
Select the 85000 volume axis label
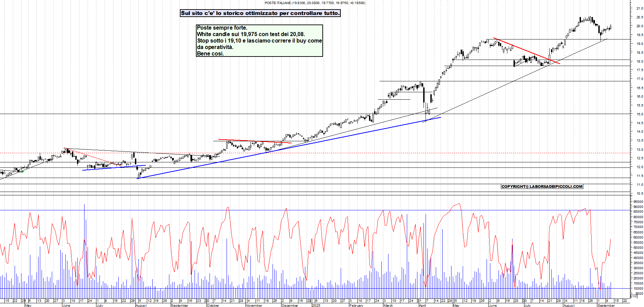tap(638, 212)
